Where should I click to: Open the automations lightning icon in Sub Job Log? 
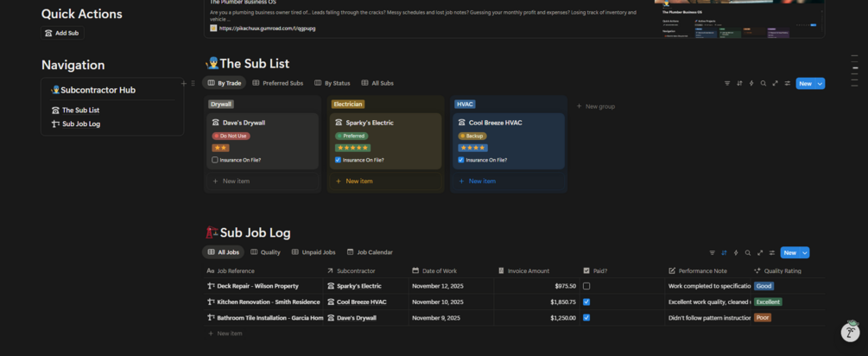point(736,253)
